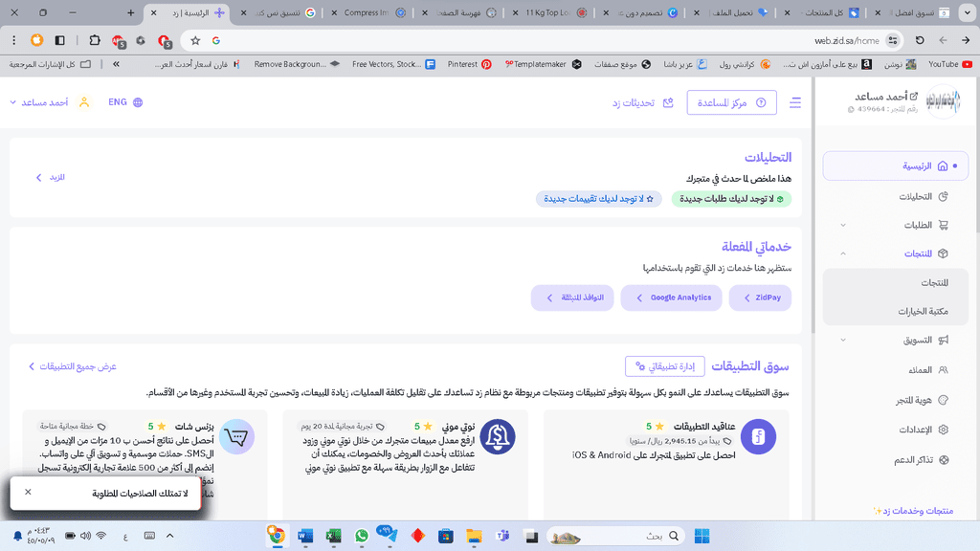Image resolution: width=980 pixels, height=551 pixels.
Task: Open Chrome three-dot menu
Action: coord(13,40)
